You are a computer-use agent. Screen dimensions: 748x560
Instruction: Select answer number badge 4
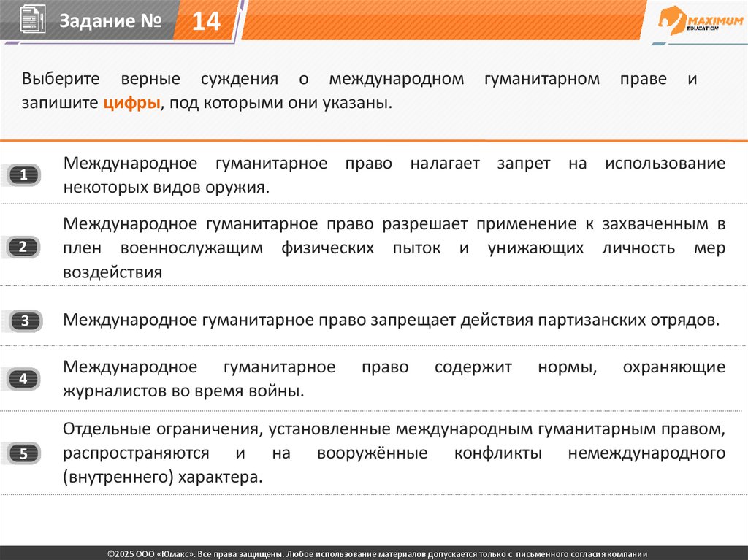(23, 379)
